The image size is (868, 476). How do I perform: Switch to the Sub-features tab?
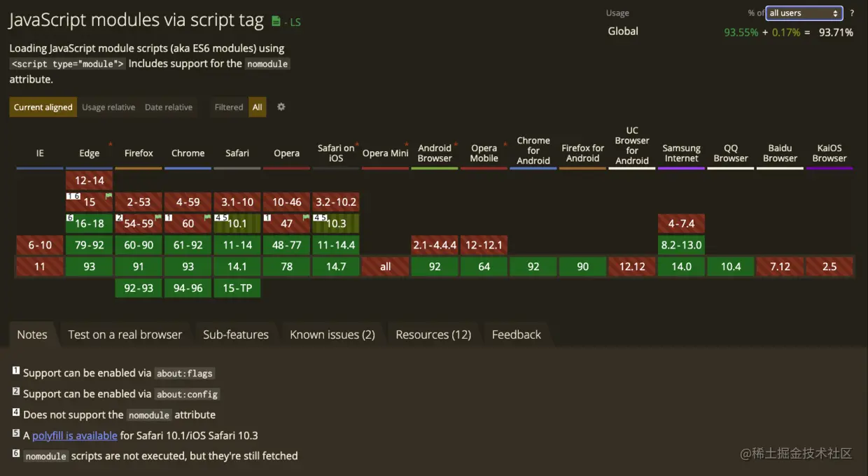pos(236,335)
